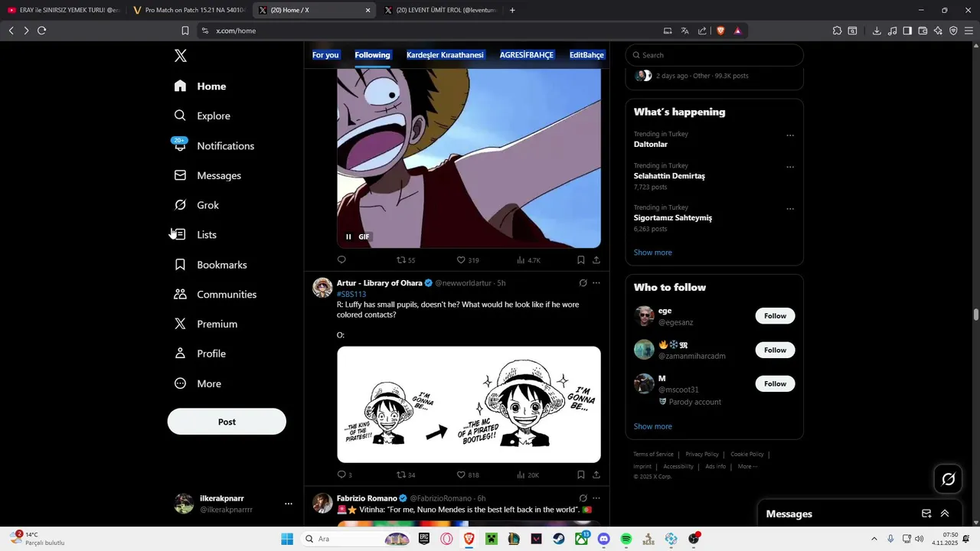Open Home from the sidebar
The image size is (980, 551).
pyautogui.click(x=201, y=86)
